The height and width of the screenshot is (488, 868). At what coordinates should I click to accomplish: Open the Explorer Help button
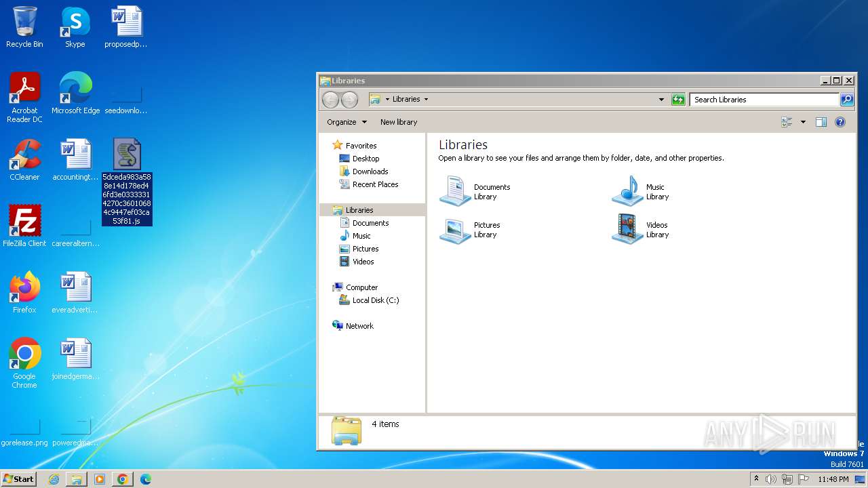(840, 122)
